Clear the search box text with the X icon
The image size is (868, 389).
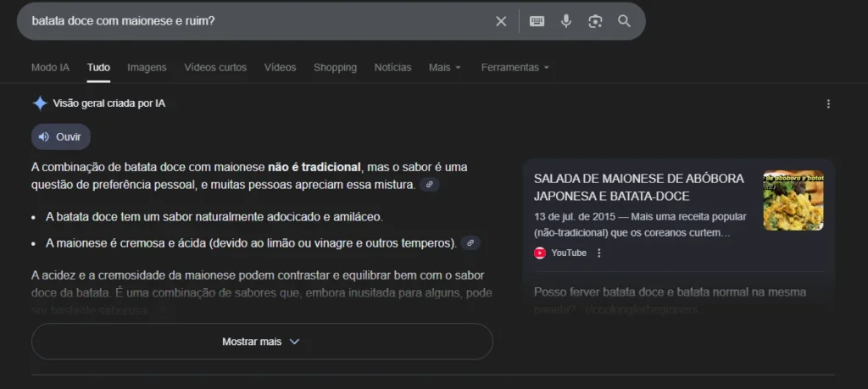pyautogui.click(x=501, y=21)
